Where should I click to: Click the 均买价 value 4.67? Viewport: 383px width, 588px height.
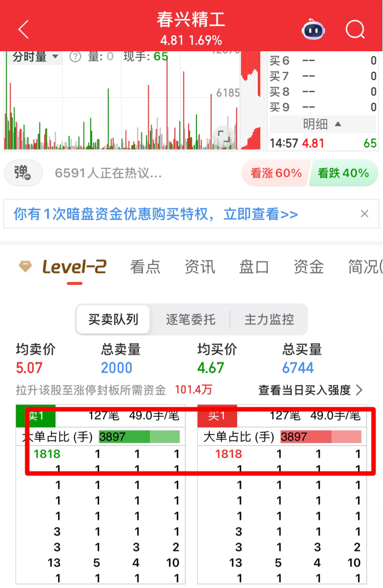210,368
